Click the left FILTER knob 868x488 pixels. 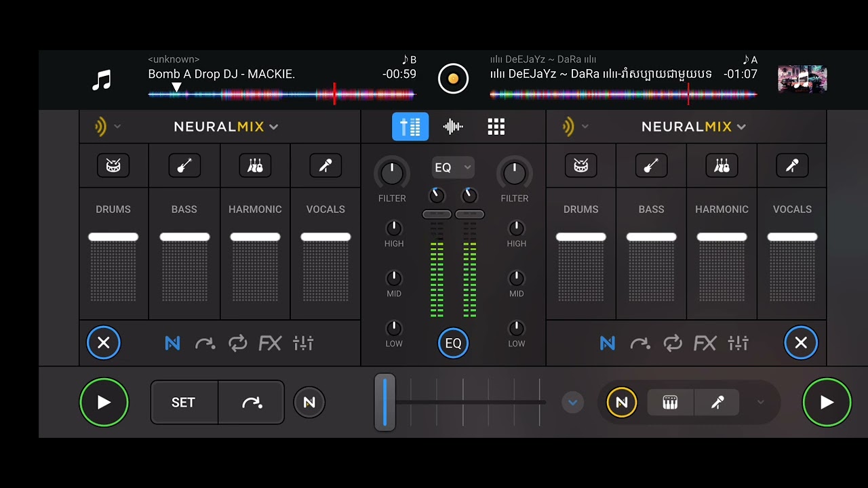(x=392, y=174)
